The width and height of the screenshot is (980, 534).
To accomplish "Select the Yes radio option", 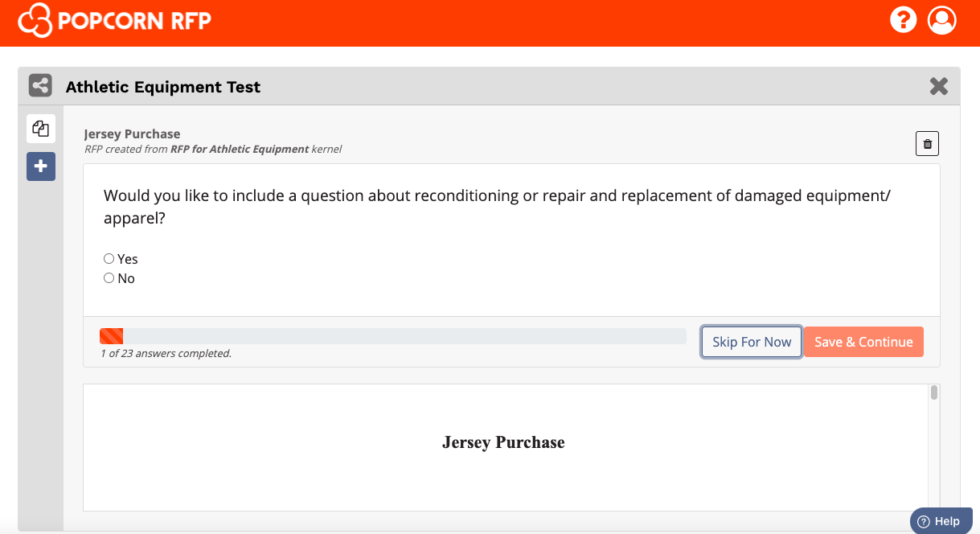I will pyautogui.click(x=109, y=259).
